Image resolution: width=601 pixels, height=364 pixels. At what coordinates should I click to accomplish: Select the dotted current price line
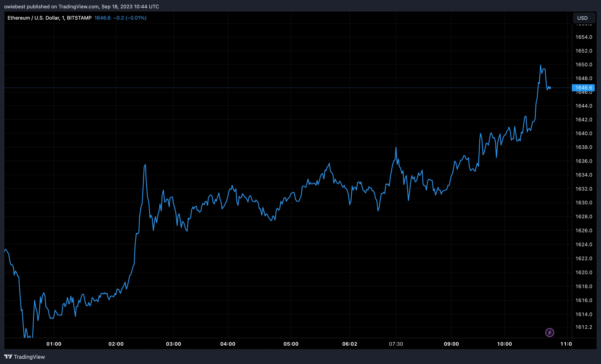click(x=293, y=88)
